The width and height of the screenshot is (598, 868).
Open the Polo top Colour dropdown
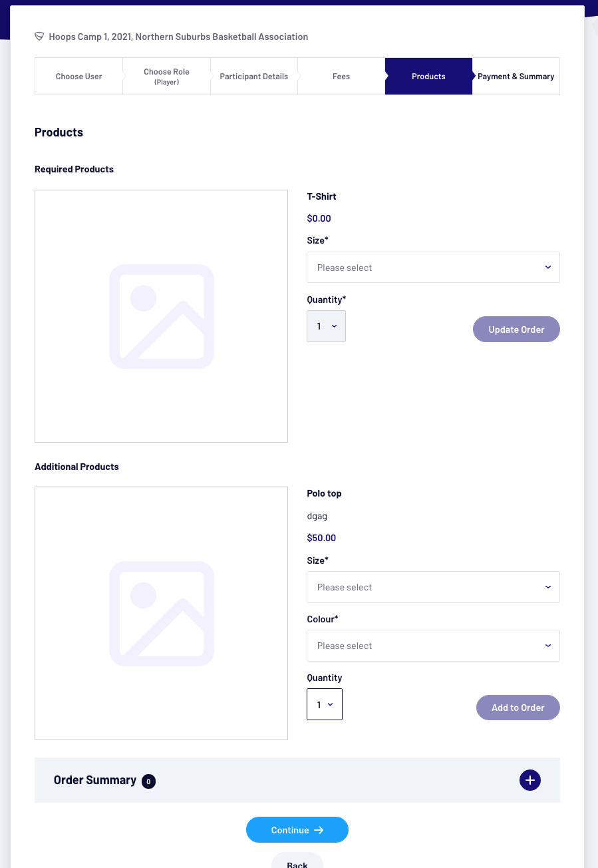[x=433, y=646]
